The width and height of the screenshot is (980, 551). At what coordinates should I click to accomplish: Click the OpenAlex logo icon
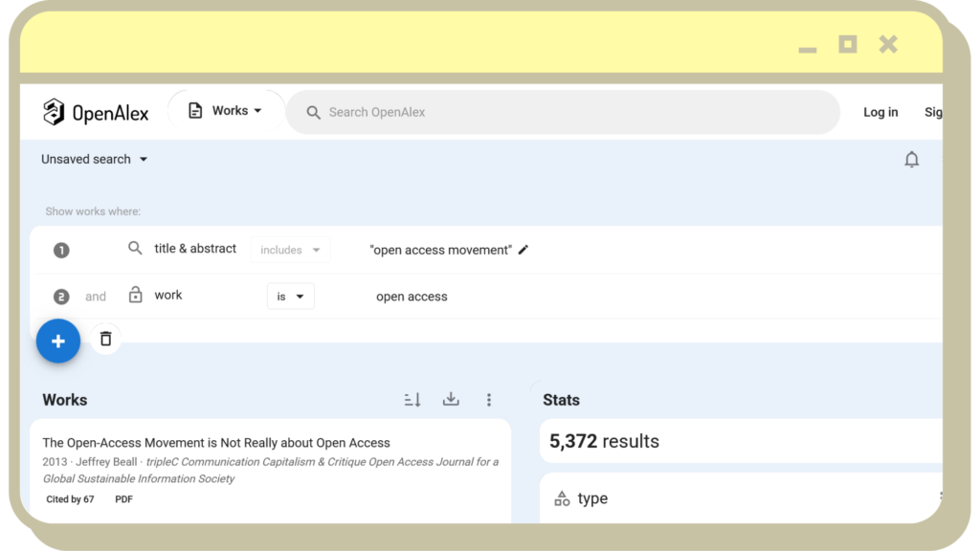(55, 112)
